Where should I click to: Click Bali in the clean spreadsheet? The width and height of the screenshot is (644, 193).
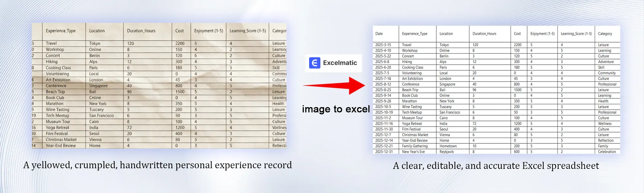442,90
